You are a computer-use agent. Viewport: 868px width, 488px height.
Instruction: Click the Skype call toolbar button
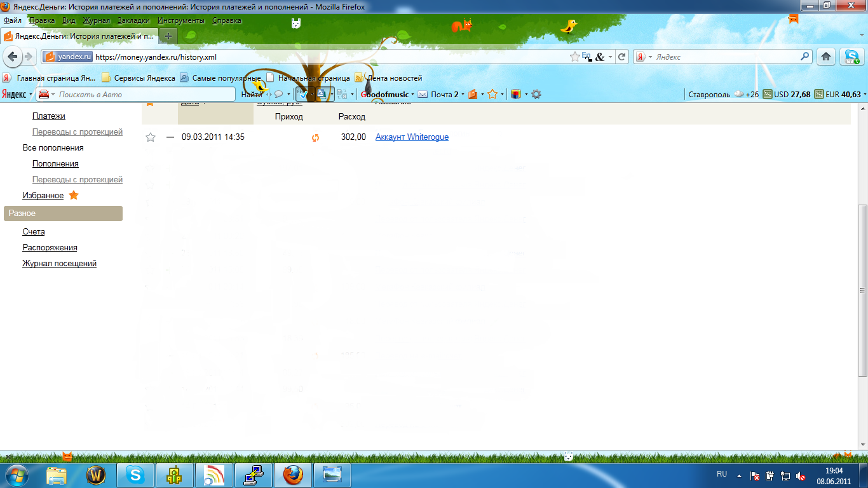point(851,57)
